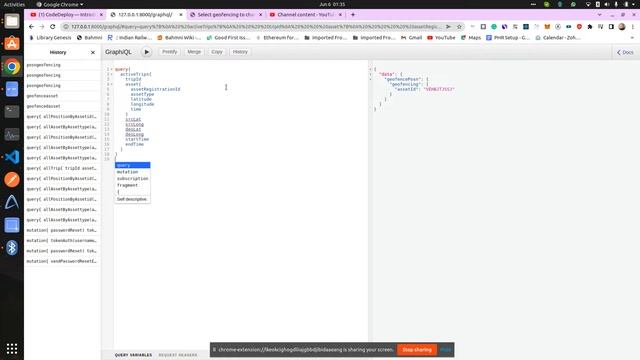Choose fragment from the autocomplete list

132,185
